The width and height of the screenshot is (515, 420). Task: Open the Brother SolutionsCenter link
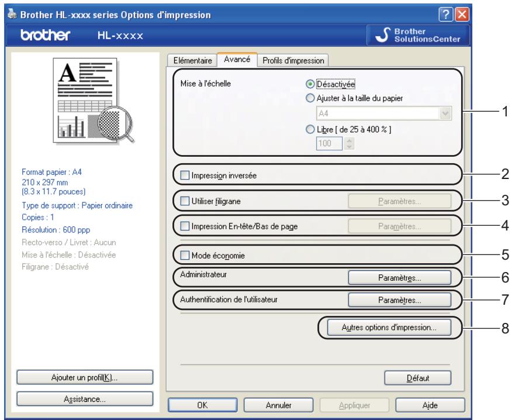point(418,35)
